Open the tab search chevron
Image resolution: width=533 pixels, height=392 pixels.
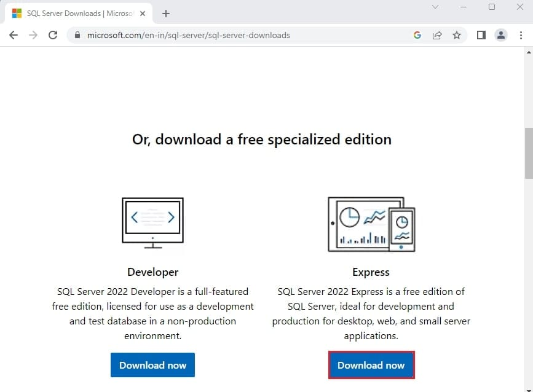pos(435,7)
